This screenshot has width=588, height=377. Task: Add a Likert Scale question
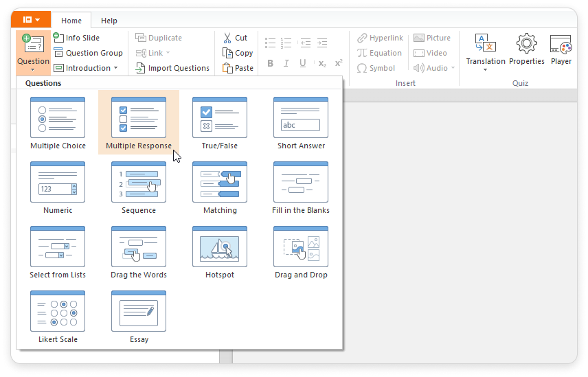click(58, 317)
